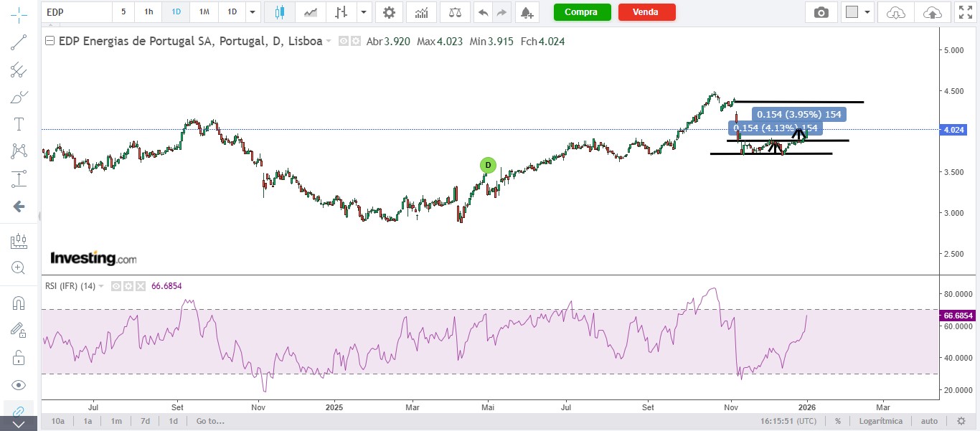Select the highlighted 1D interval
This screenshot has width=980, height=431.
(176, 12)
